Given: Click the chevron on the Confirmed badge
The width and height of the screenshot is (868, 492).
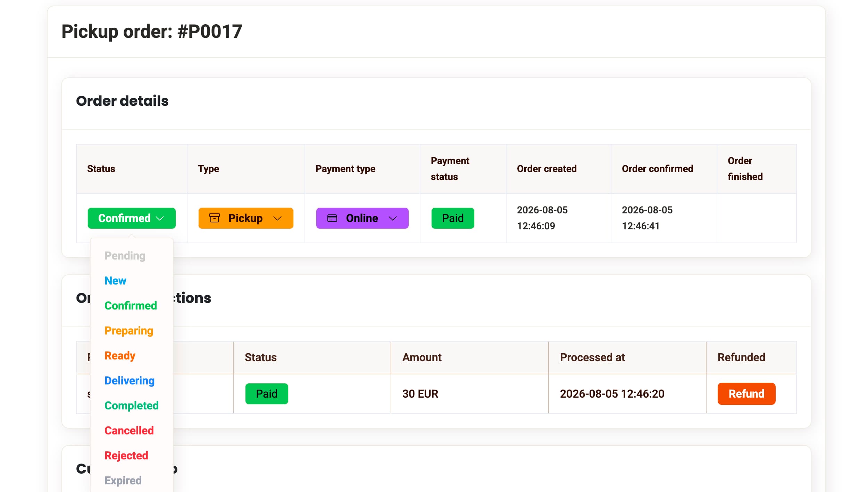Looking at the screenshot, I should (x=160, y=219).
